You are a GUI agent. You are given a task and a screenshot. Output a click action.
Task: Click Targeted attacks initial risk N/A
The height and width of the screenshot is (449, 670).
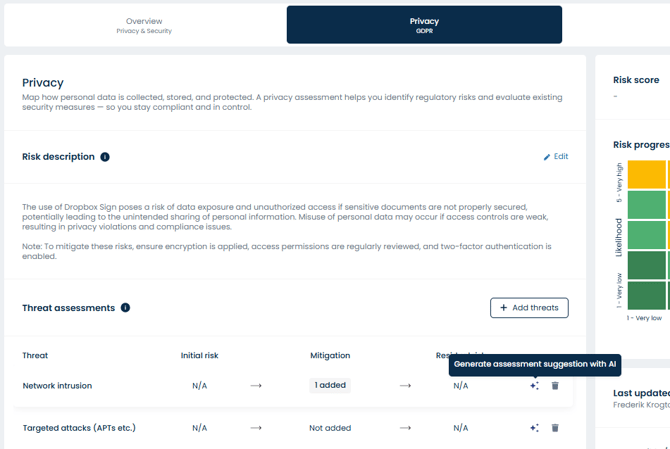tap(199, 428)
